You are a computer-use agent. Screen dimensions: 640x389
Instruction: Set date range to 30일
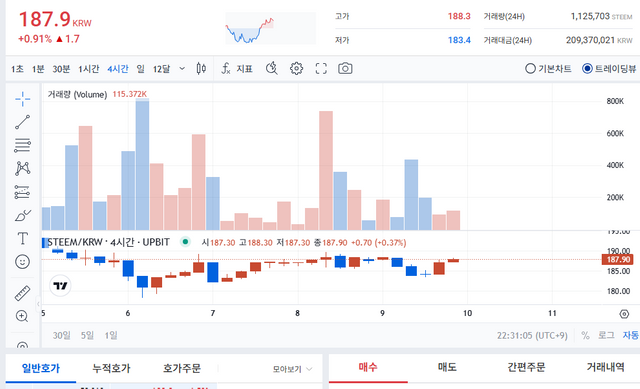(x=62, y=336)
